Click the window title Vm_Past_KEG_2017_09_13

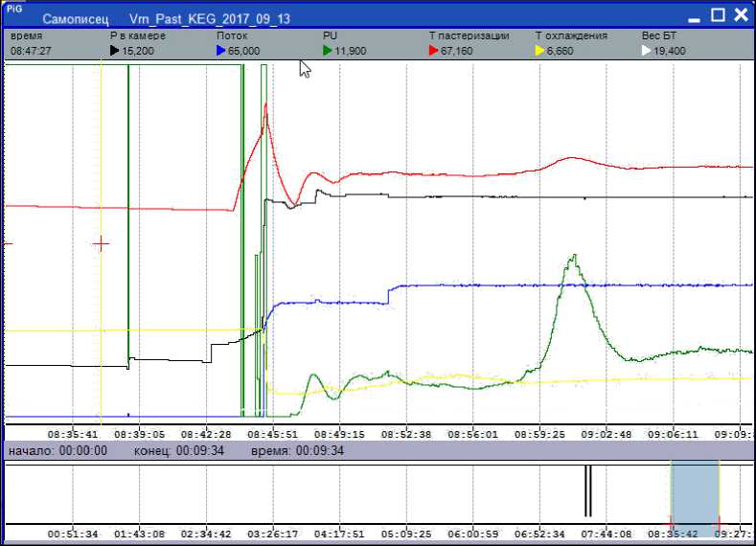(210, 19)
